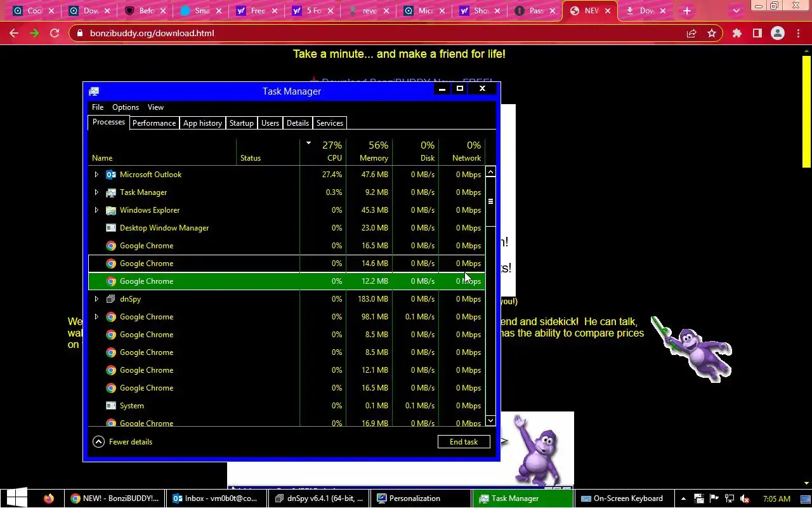Click the Task Manager list scroll-up arrow

(490, 173)
